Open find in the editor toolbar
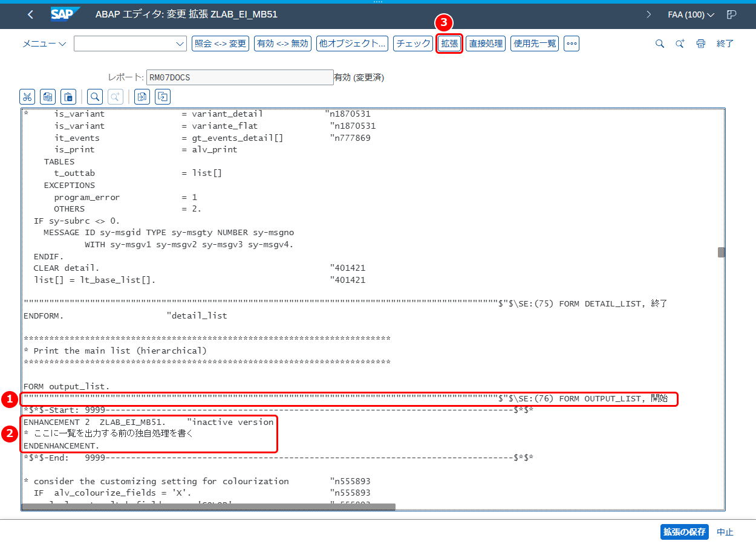The width and height of the screenshot is (756, 544). point(95,97)
